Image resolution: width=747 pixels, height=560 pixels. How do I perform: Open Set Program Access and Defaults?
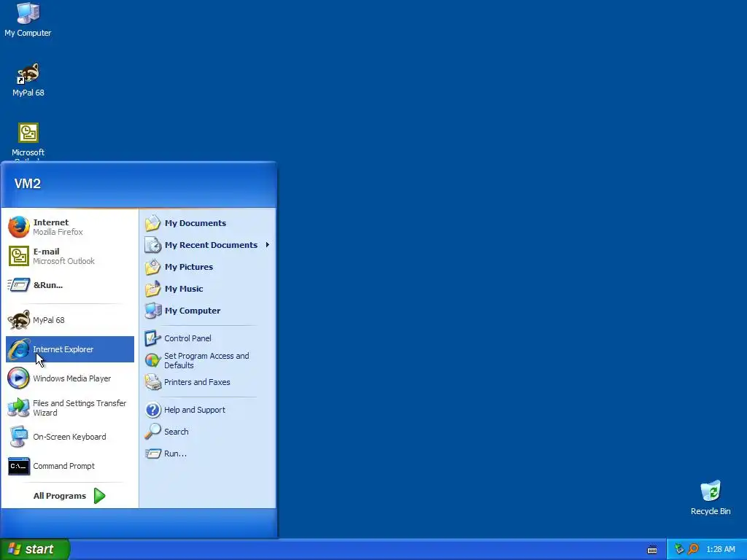pyautogui.click(x=208, y=360)
